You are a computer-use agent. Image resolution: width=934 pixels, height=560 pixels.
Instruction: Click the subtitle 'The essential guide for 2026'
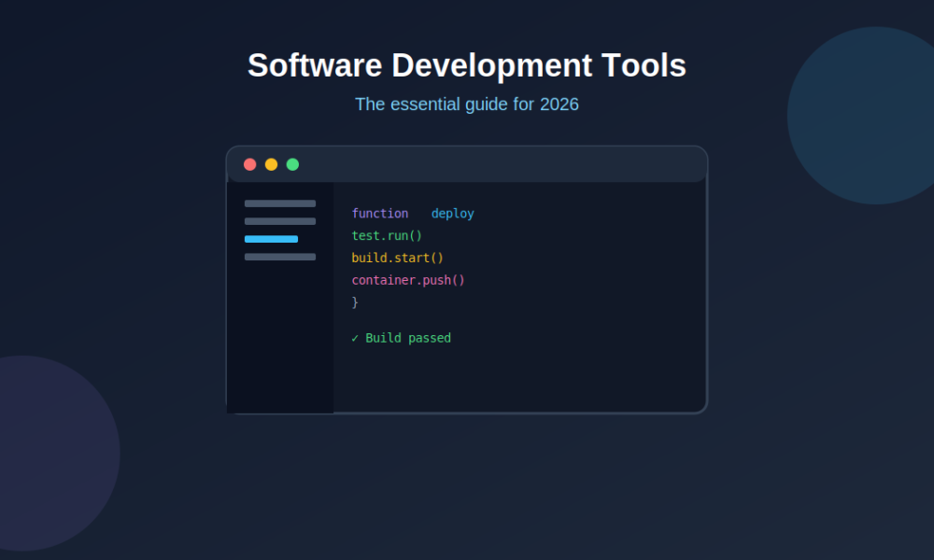click(x=467, y=105)
